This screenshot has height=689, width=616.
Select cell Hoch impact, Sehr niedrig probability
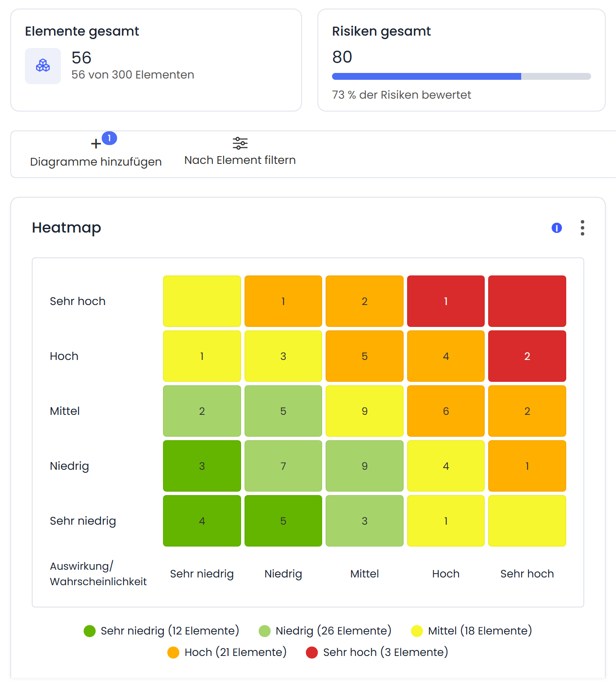[x=202, y=356]
